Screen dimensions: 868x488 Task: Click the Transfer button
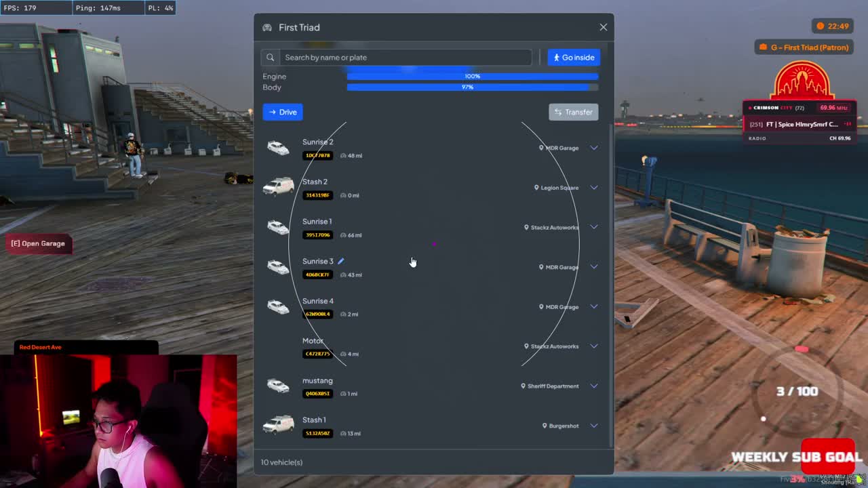pos(574,112)
